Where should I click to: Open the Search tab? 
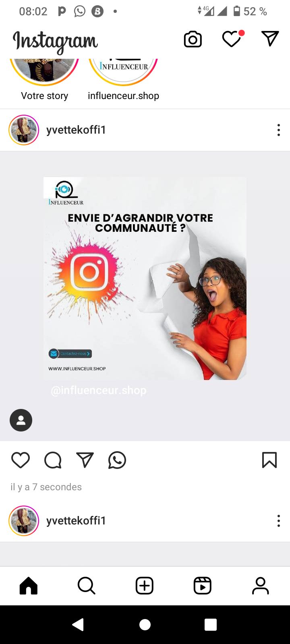(87, 586)
